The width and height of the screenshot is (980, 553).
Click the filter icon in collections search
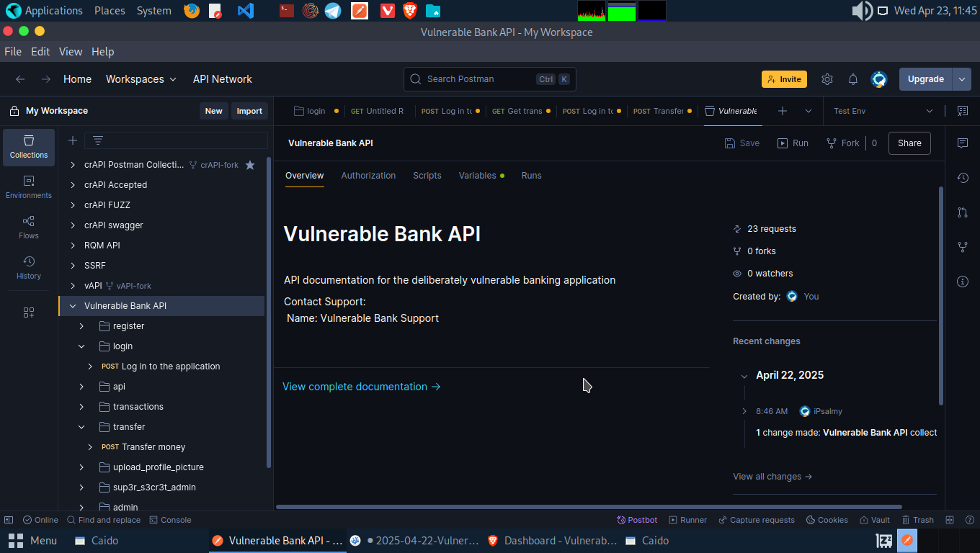click(x=98, y=140)
